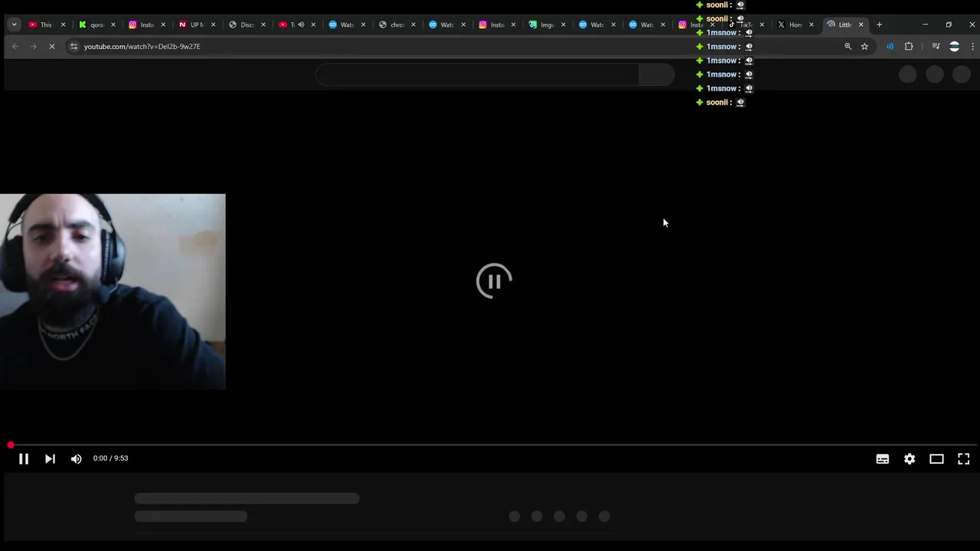This screenshot has width=980, height=551.
Task: Close the "chro" tab
Action: 413,24
